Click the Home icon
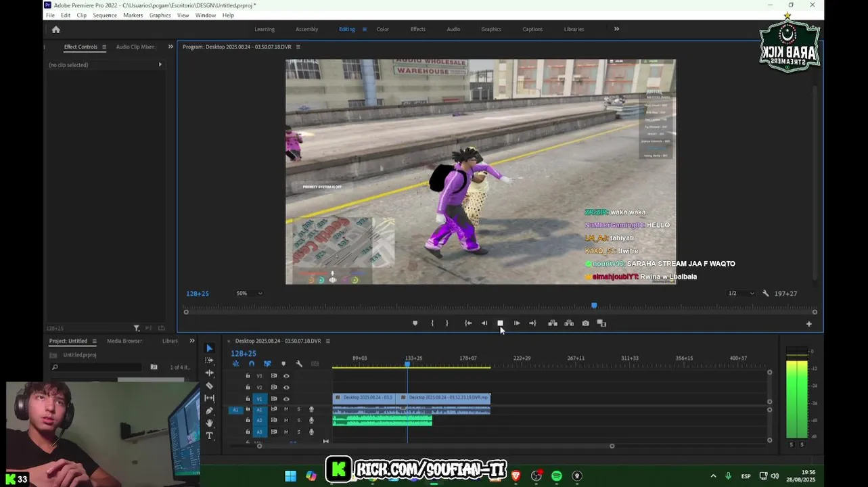The height and width of the screenshot is (487, 868). [56, 29]
